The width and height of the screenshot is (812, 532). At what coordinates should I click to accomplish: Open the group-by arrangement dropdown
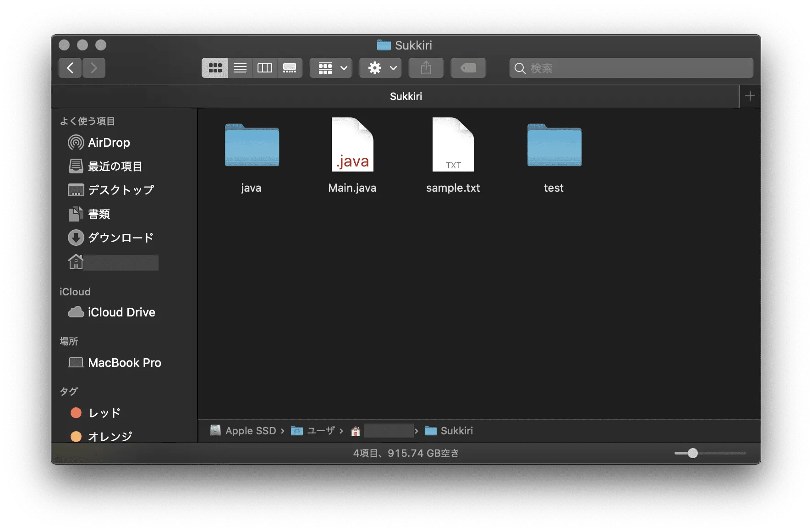tap(331, 68)
